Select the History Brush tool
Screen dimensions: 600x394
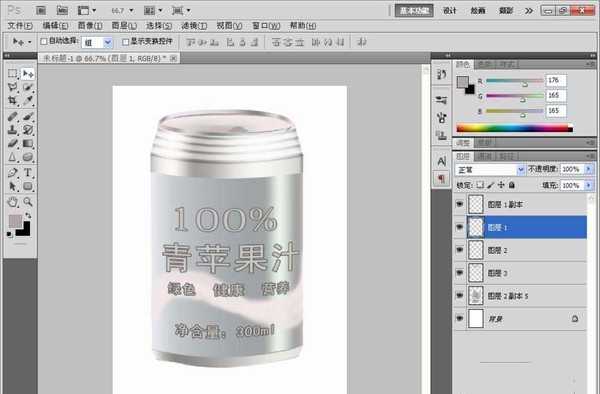click(x=28, y=130)
